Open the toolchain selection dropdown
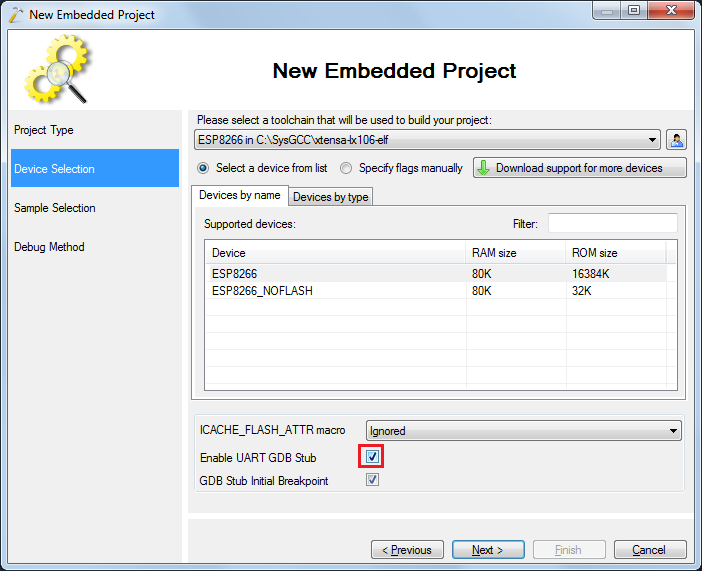Image resolution: width=702 pixels, height=571 pixels. [427, 140]
